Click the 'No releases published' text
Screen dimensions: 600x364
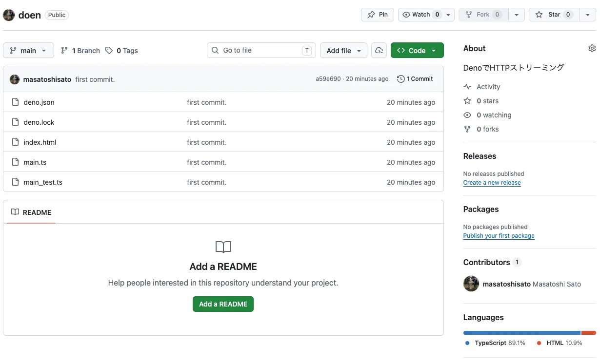(494, 173)
